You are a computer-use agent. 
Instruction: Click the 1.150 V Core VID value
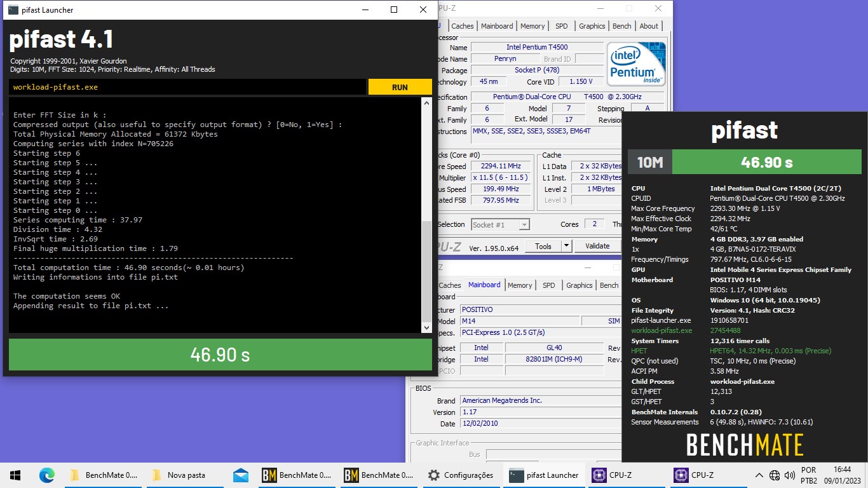[x=581, y=82]
